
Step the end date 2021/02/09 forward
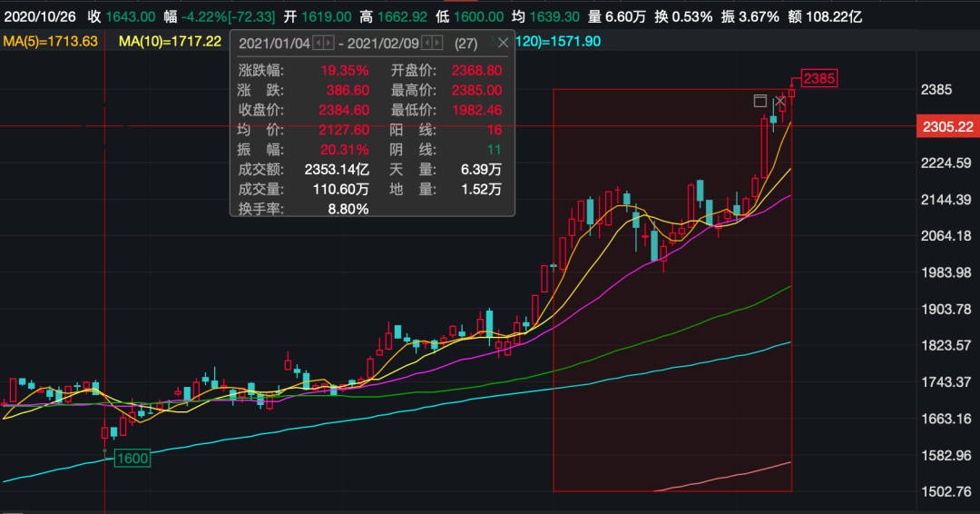point(437,43)
